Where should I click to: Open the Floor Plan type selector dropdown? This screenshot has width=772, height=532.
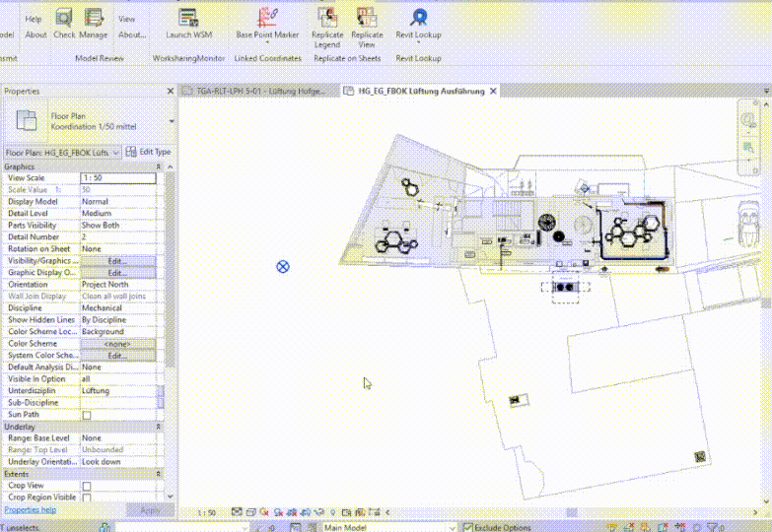(173, 121)
